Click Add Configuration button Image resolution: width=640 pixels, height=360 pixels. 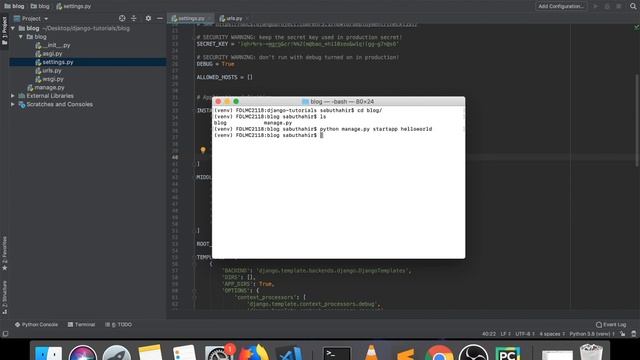(560, 6)
